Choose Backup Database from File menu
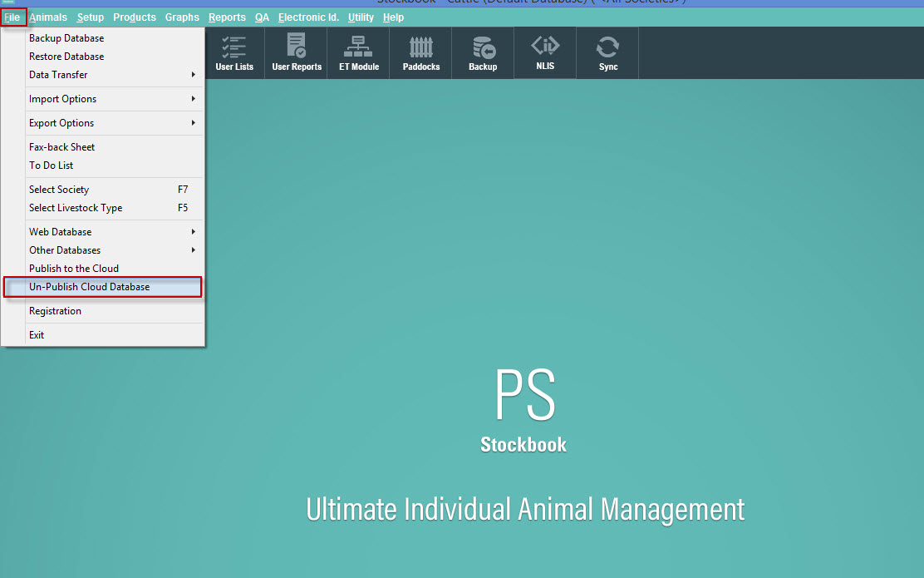 [x=103, y=38]
